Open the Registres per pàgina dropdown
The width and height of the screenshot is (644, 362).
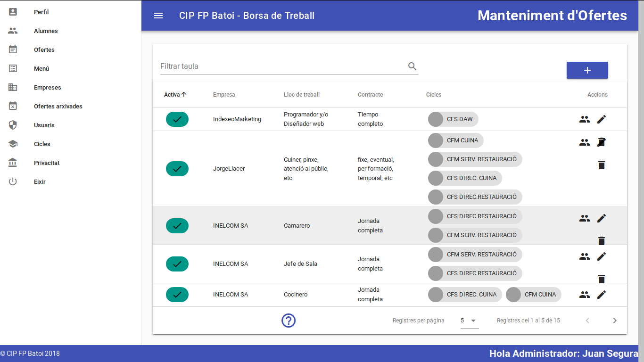pyautogui.click(x=469, y=321)
